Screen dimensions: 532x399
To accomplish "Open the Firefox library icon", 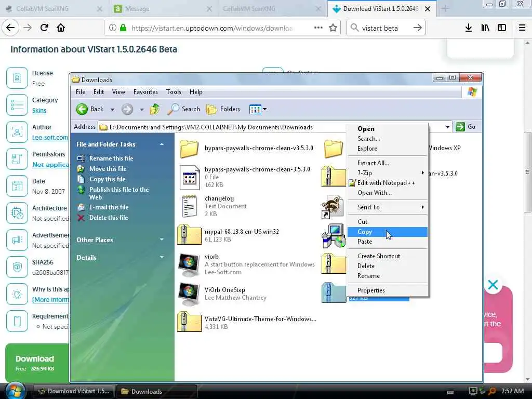I will click(x=485, y=28).
